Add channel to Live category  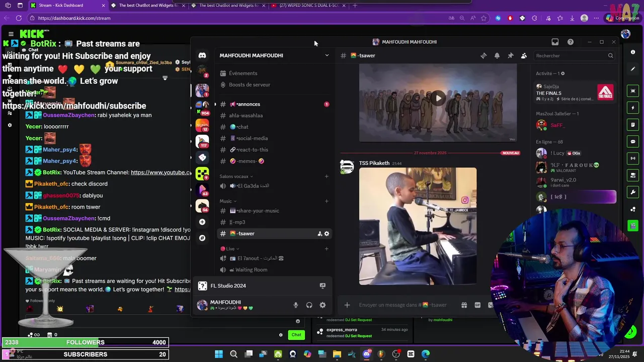pos(327,249)
